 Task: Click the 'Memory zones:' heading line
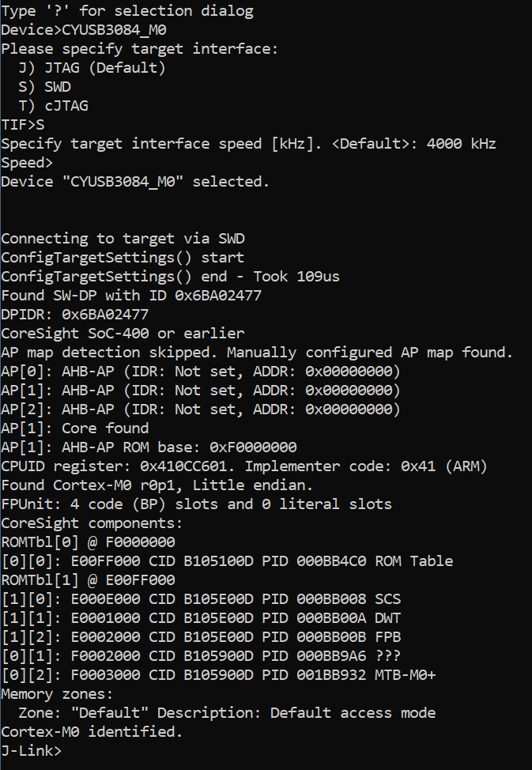click(58, 694)
